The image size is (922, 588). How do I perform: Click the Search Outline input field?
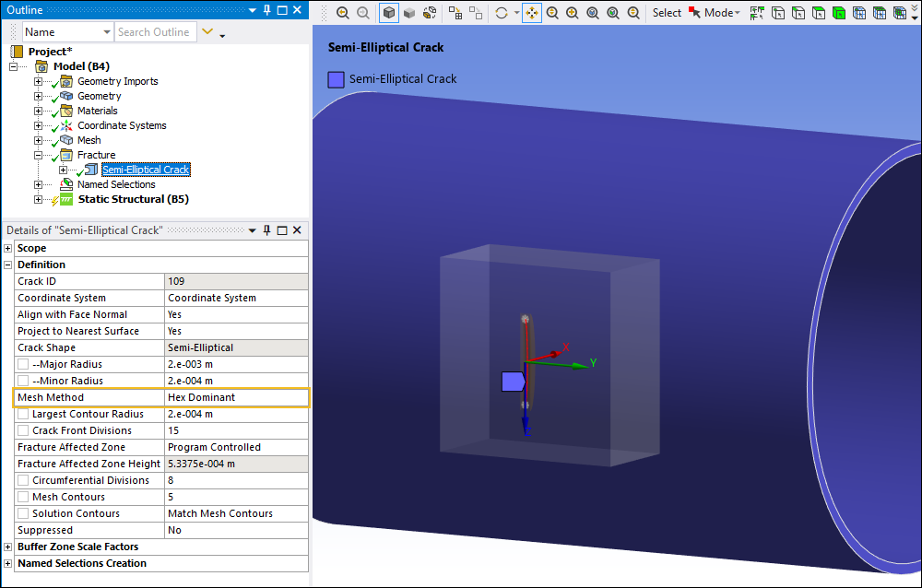point(154,32)
